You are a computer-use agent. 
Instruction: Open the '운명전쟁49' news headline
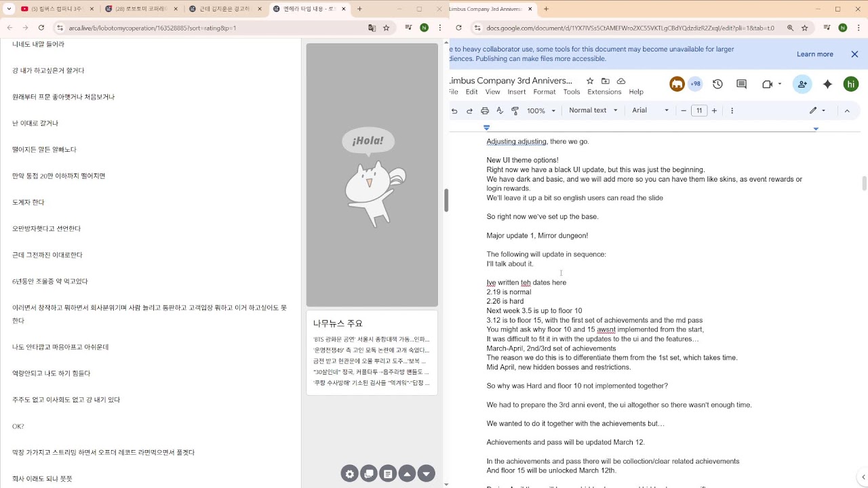point(371,350)
